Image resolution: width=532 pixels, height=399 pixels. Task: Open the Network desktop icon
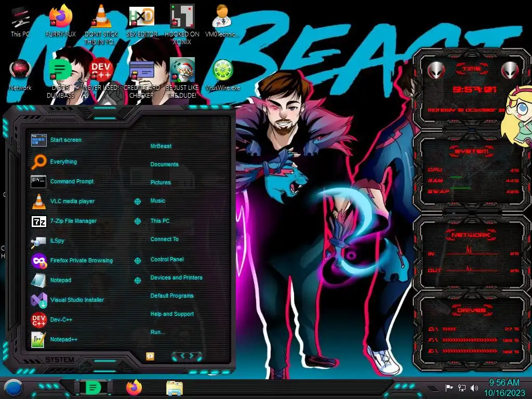pyautogui.click(x=20, y=76)
